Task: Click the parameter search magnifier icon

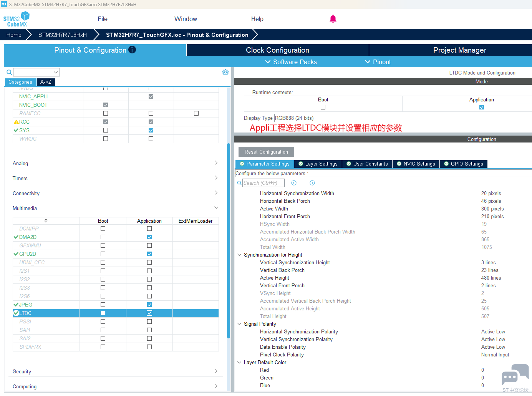Action: tap(239, 183)
